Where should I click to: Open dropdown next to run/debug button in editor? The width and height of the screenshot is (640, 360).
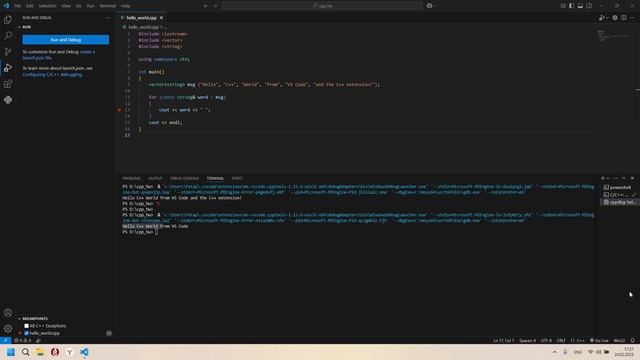pyautogui.click(x=607, y=18)
